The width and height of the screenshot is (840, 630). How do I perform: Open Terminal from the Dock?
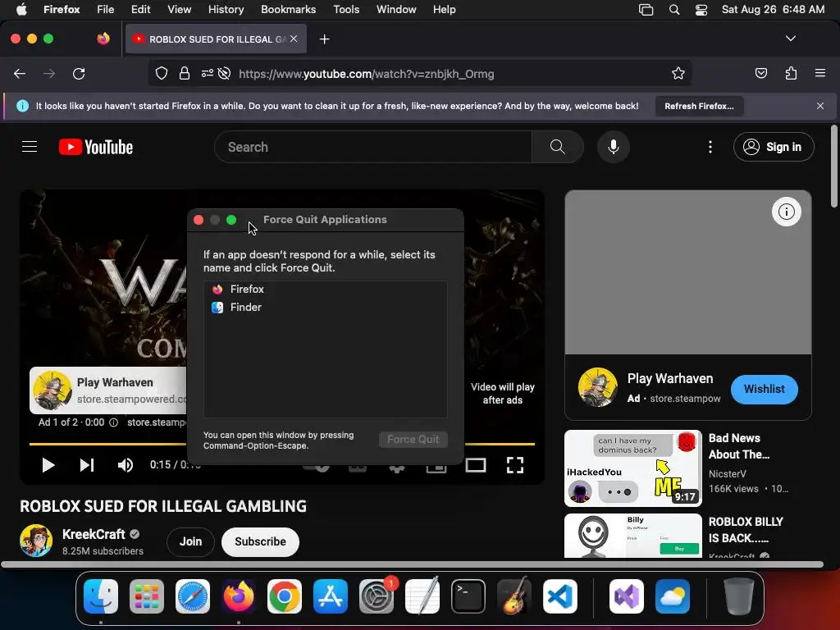click(468, 596)
